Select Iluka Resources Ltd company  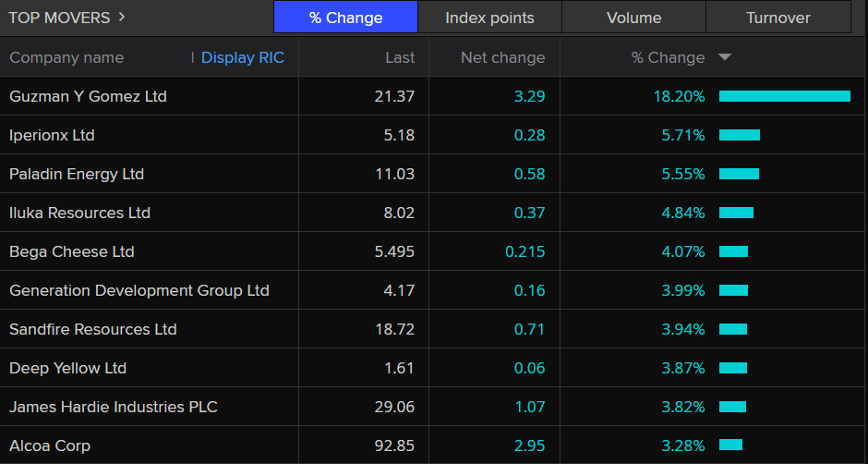(79, 213)
